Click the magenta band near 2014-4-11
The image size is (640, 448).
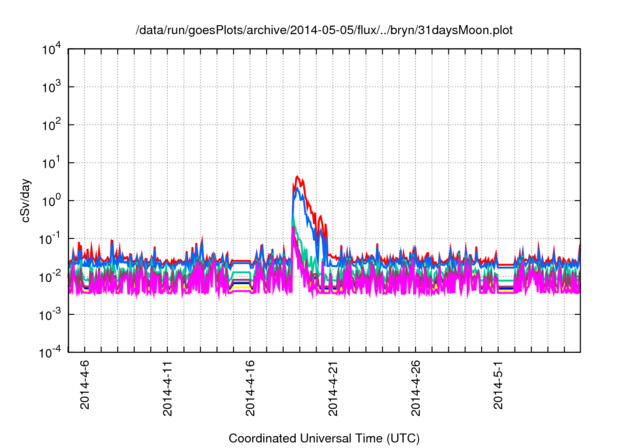166,280
